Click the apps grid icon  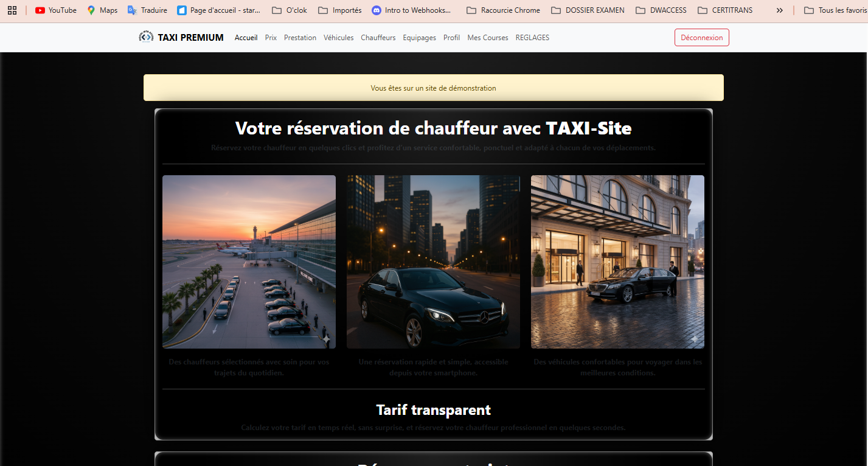[x=12, y=10]
